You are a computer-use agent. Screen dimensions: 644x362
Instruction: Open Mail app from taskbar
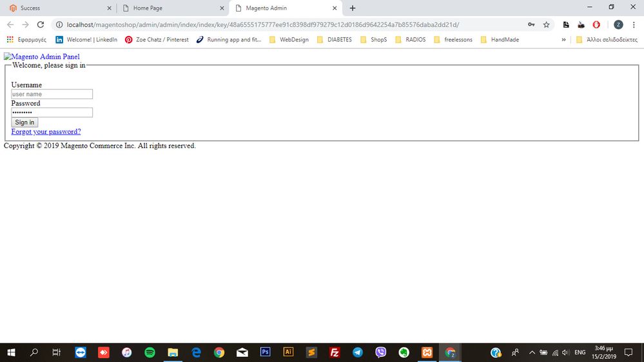(242, 352)
